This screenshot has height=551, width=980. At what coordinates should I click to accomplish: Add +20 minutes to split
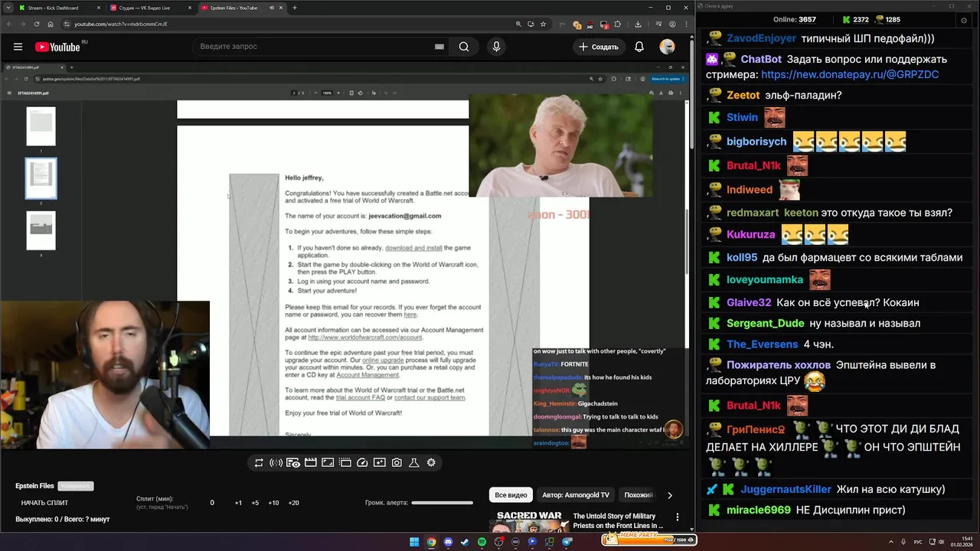click(293, 503)
